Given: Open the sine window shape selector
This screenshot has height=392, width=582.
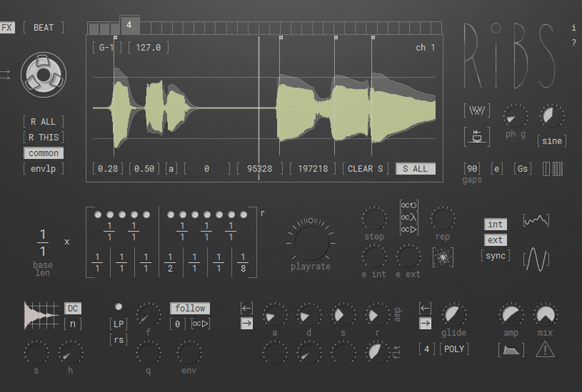Looking at the screenshot, I should (x=551, y=141).
